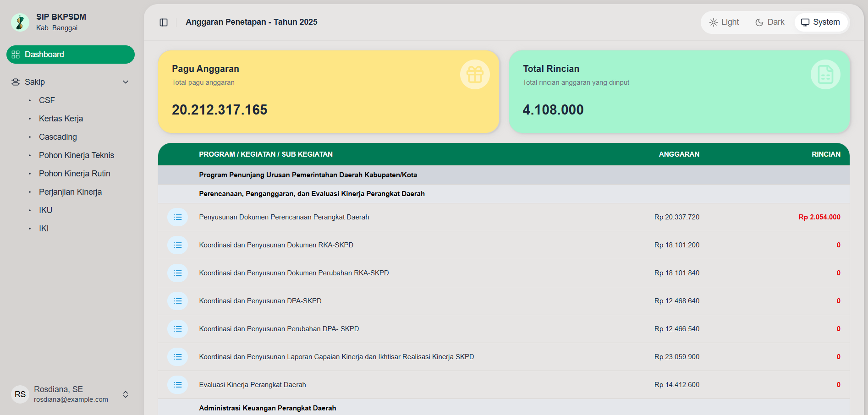Go to Kertas Kerja page

[x=61, y=119]
